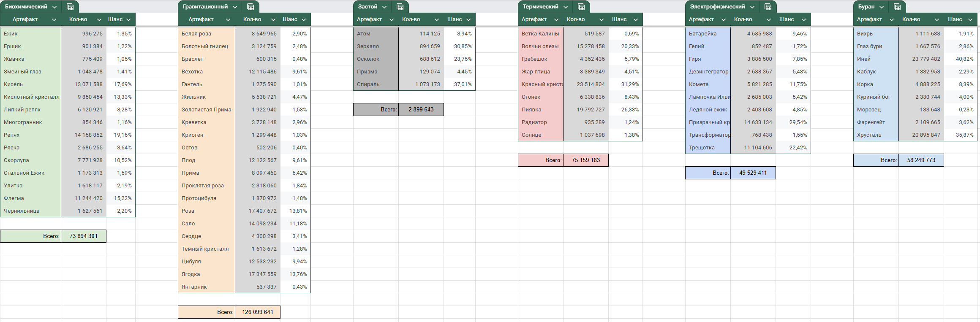Viewport: 980px width, 322px height.
Task: Click table view icon beside Гравитационный
Action: tap(250, 7)
